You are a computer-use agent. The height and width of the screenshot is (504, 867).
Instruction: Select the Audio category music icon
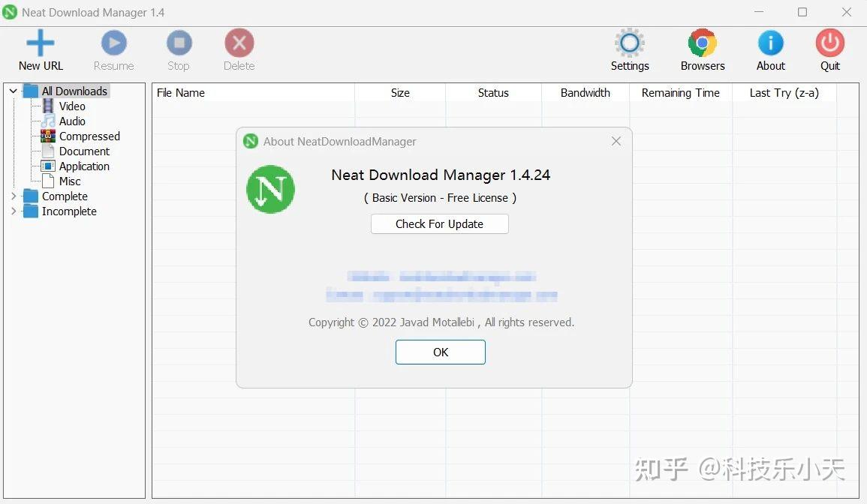click(x=49, y=121)
